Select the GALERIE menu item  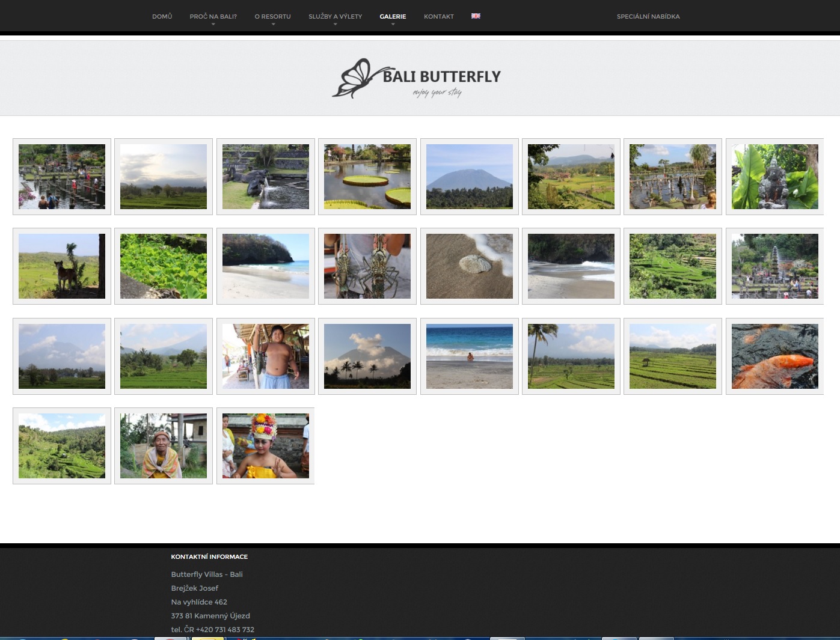point(393,16)
